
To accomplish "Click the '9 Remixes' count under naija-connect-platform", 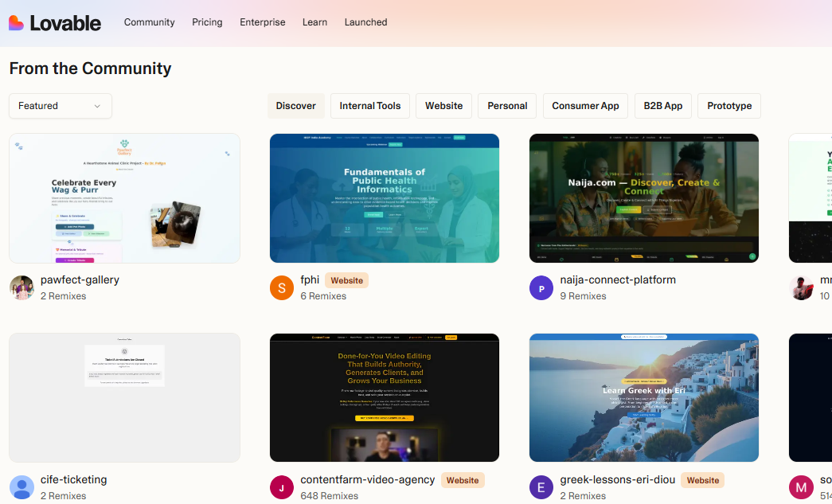I will pos(583,296).
